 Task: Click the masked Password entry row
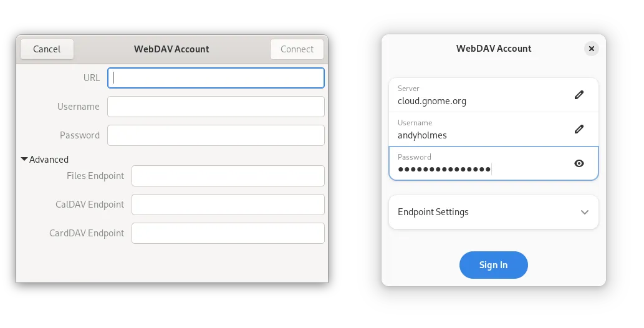(474, 163)
